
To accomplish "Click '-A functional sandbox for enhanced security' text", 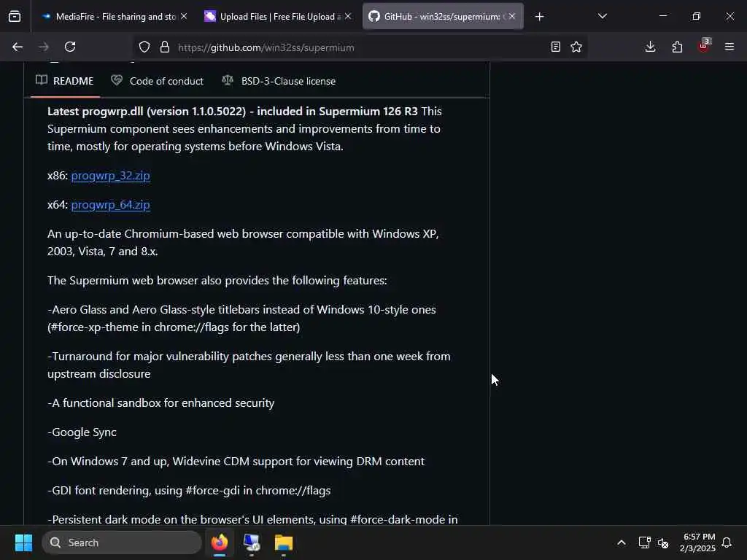I will click(161, 402).
